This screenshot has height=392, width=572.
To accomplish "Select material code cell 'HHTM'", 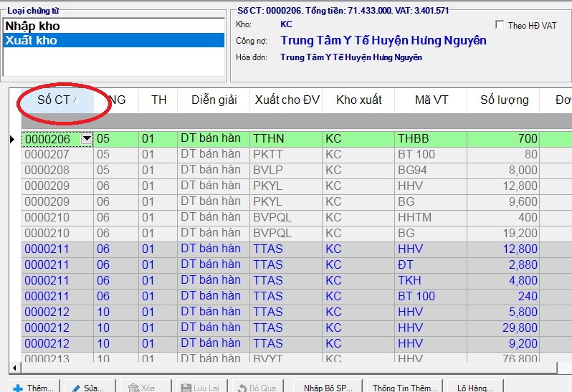I will tap(431, 217).
